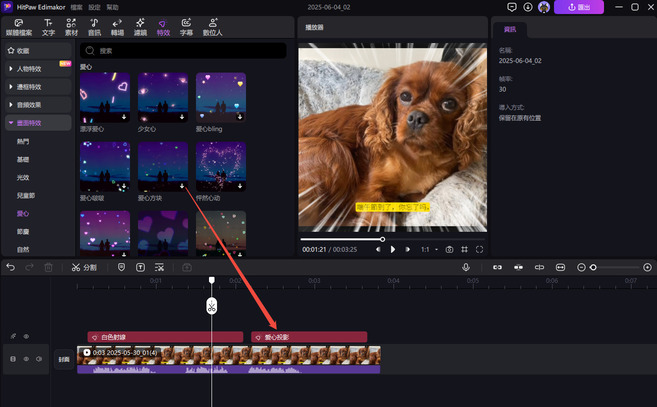Image resolution: width=657 pixels, height=407 pixels.
Task: Expand the 邊框特效 category
Action: pyautogui.click(x=39, y=87)
